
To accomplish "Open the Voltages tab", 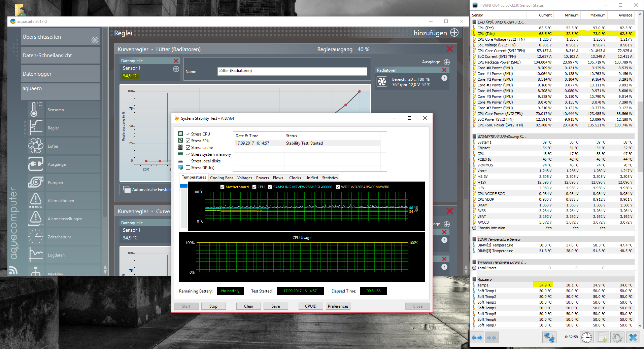I will pyautogui.click(x=244, y=178).
